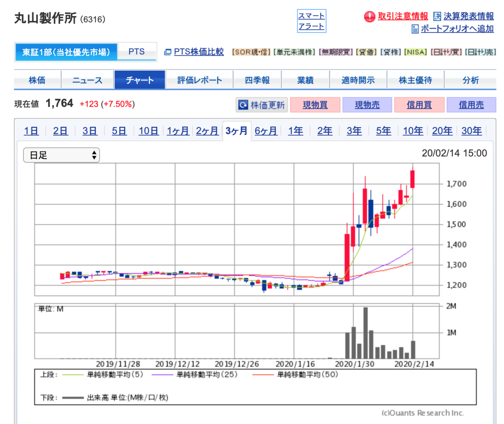This screenshot has height=424, width=504.
Task: Open the ニュース tab
Action: pyautogui.click(x=87, y=80)
